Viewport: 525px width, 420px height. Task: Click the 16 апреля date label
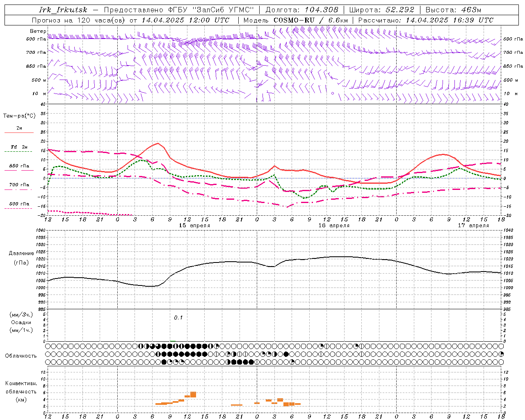click(334, 226)
